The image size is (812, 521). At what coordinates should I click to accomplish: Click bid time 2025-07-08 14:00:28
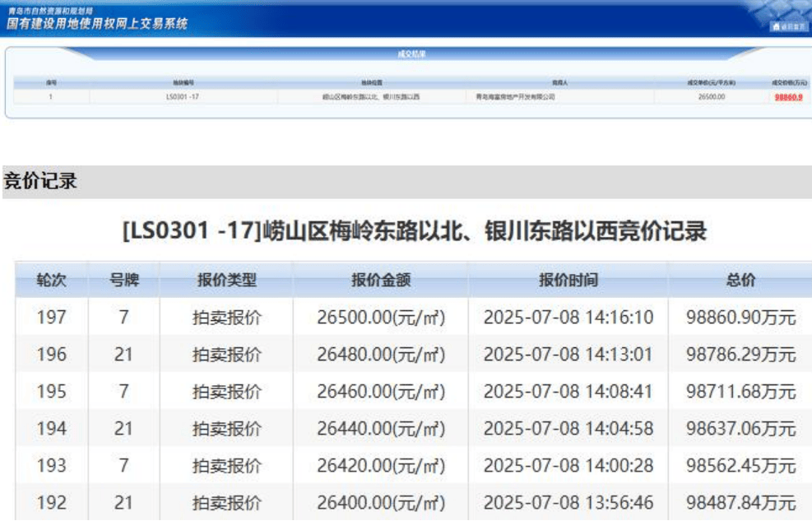click(568, 466)
